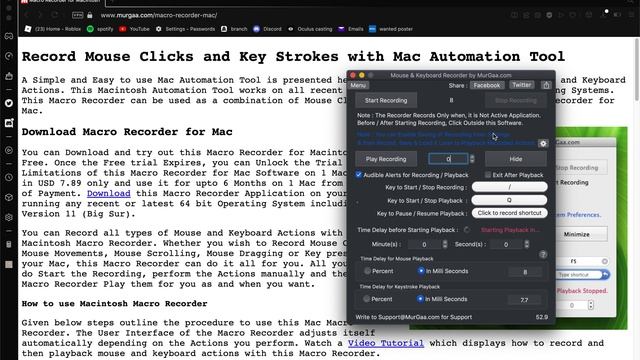
Task: Open the Oculus casting bookmark
Action: (310, 29)
